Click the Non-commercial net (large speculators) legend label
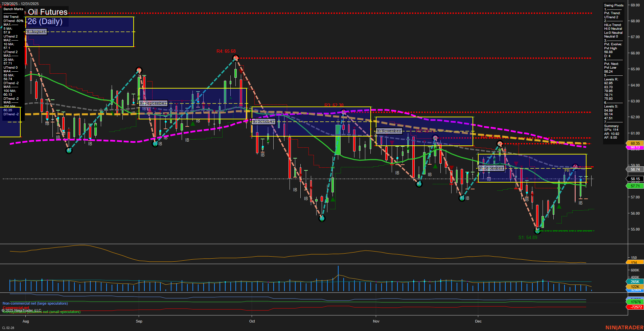Image resolution: width=644 pixels, height=331 pixels. point(35,303)
